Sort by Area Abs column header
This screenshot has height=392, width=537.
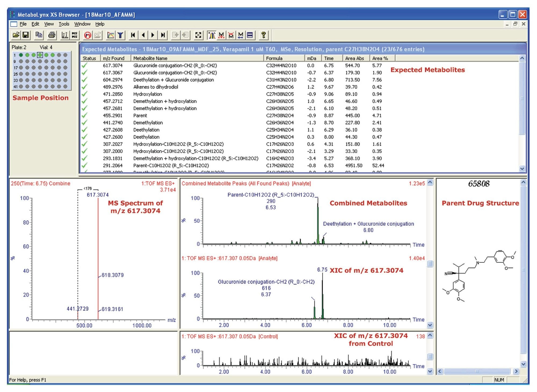pyautogui.click(x=356, y=58)
